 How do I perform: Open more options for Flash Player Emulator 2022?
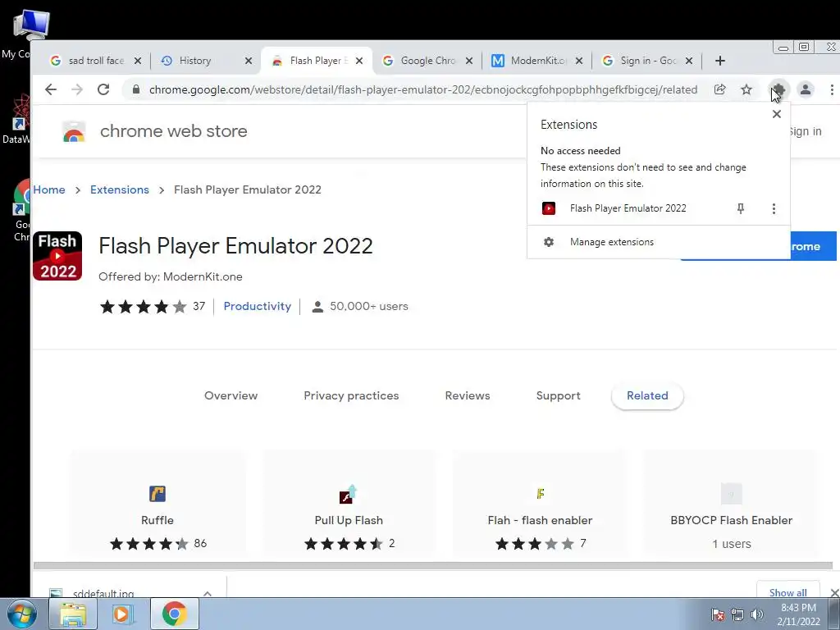pyautogui.click(x=774, y=208)
